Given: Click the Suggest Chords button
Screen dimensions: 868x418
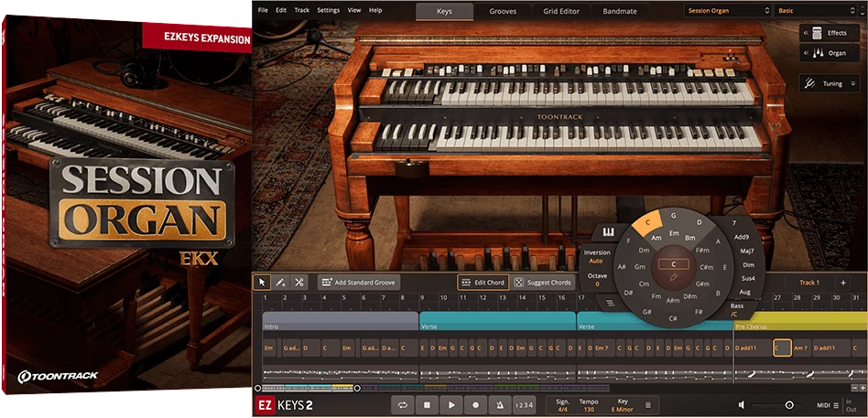Looking at the screenshot, I should [544, 283].
